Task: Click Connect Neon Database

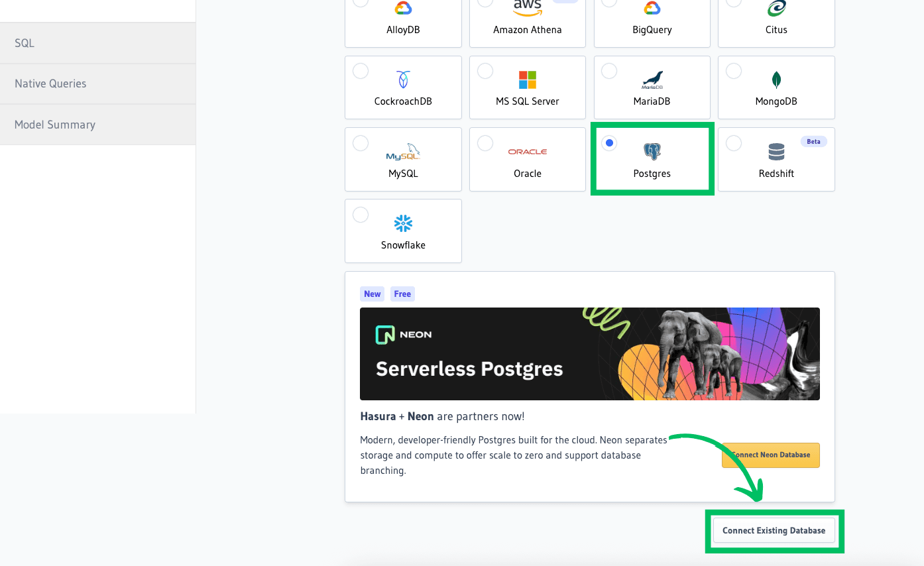Action: (770, 455)
